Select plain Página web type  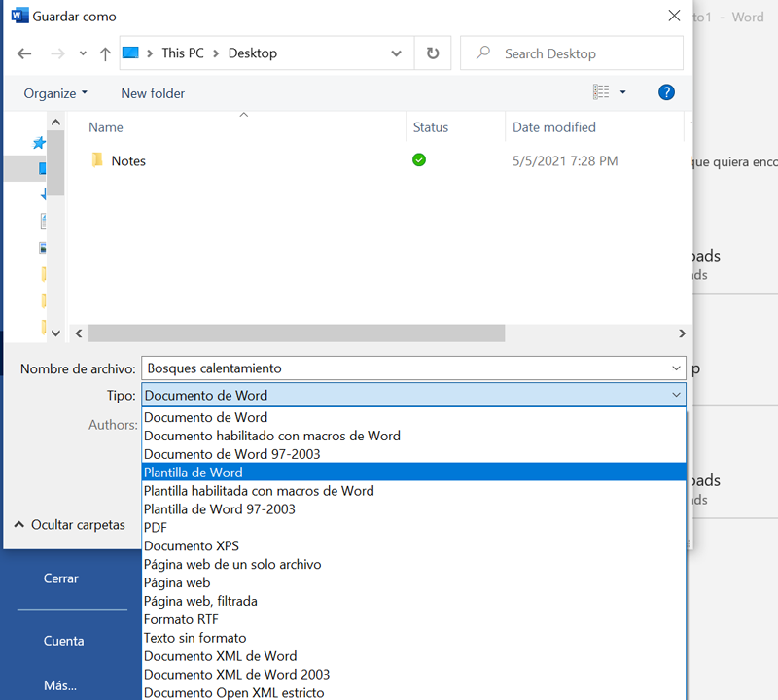click(414, 582)
